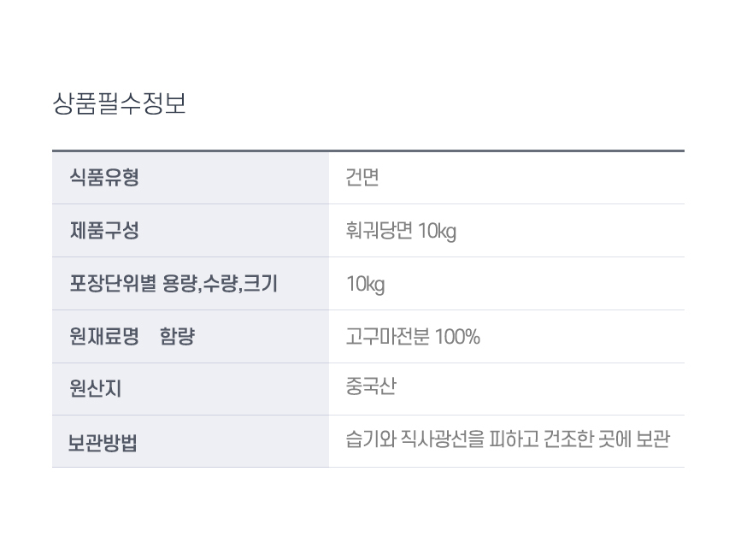Click the 건면 food type value
Screen dimensions: 735x560
pyautogui.click(x=362, y=178)
